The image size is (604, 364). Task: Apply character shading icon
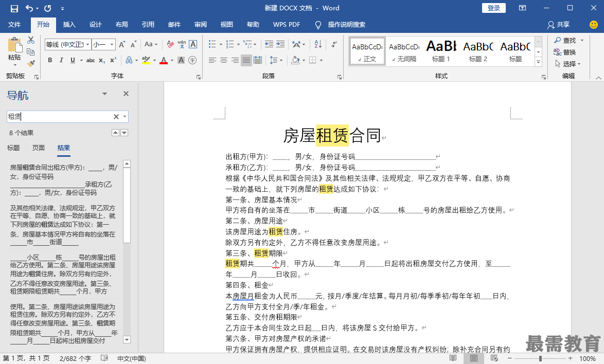(x=181, y=61)
